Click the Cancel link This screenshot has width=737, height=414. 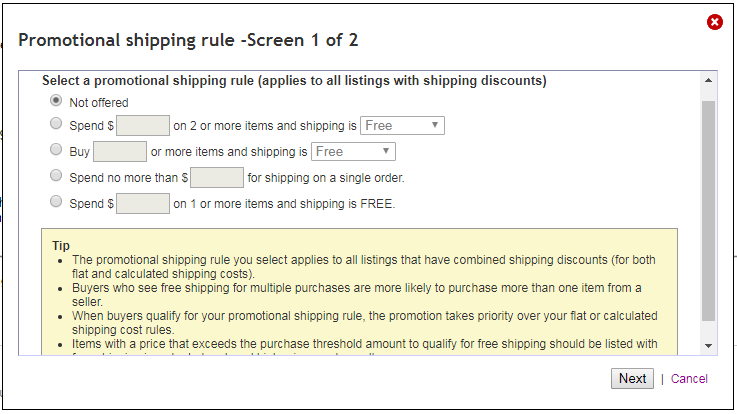coord(689,379)
